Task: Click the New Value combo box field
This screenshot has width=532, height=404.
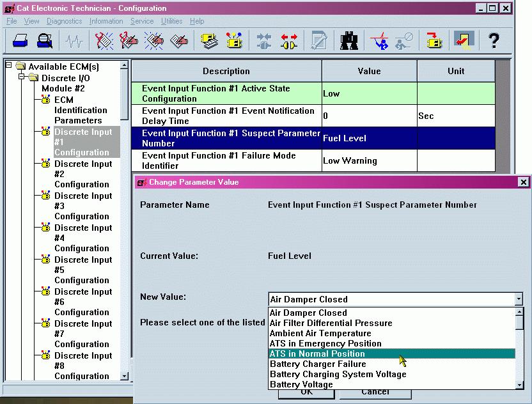Action: [x=391, y=299]
